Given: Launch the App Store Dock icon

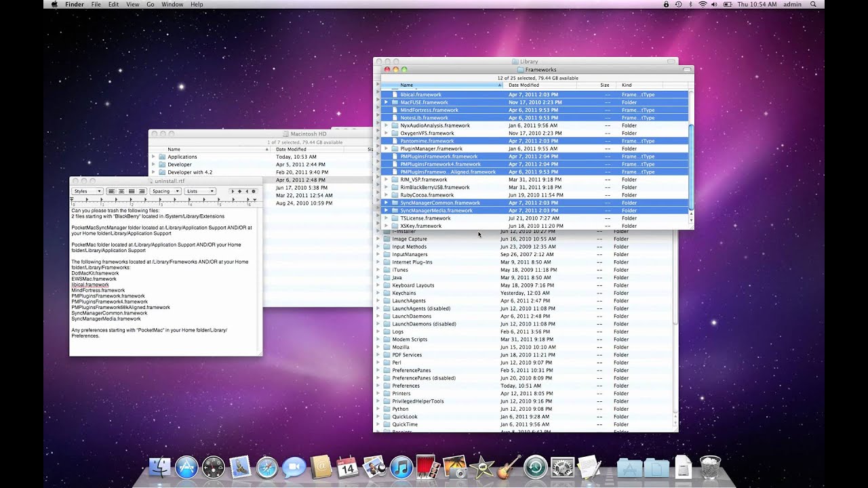Looking at the screenshot, I should point(186,466).
